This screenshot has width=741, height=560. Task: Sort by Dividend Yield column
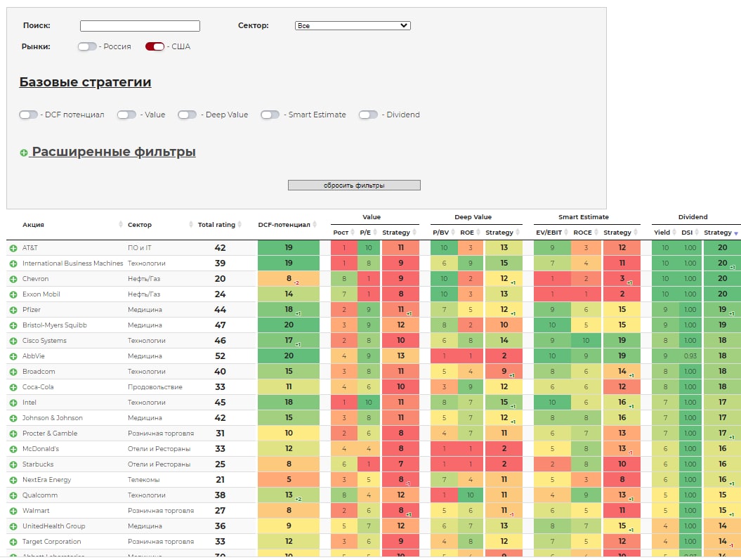tap(665, 232)
